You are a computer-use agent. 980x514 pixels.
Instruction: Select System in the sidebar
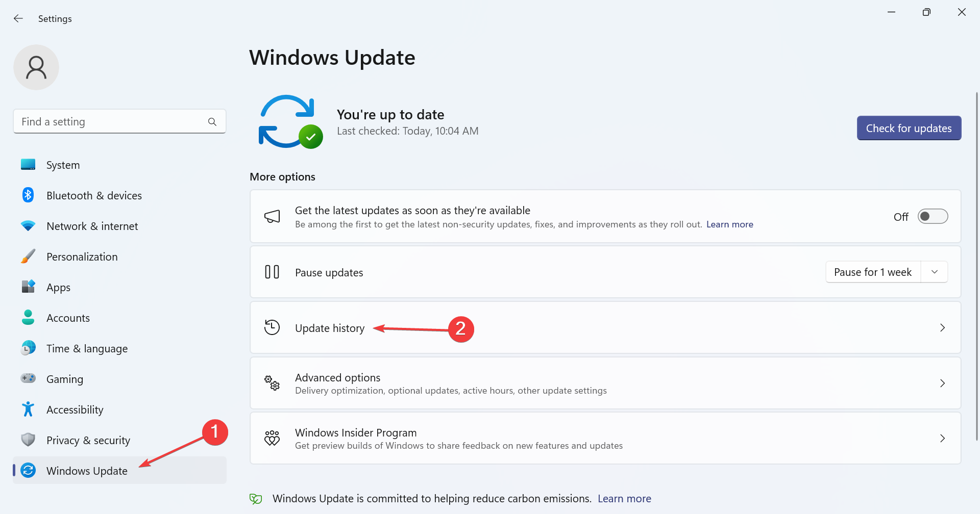coord(119,165)
